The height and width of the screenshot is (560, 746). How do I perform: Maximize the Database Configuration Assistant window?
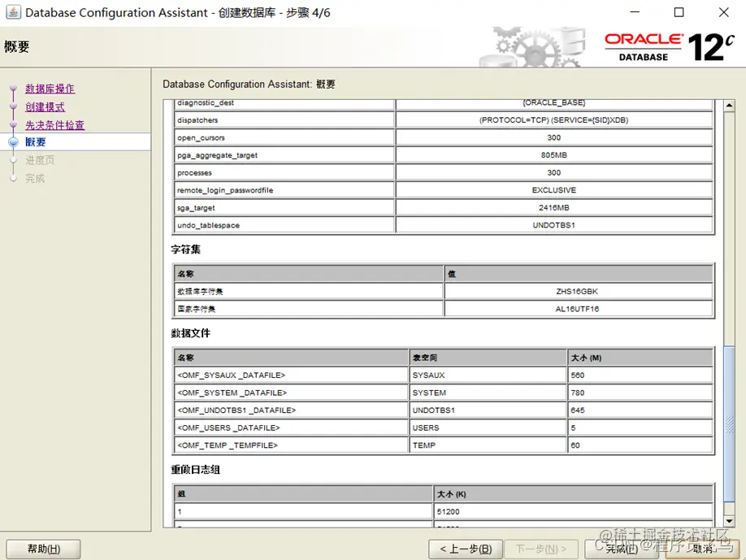click(679, 12)
